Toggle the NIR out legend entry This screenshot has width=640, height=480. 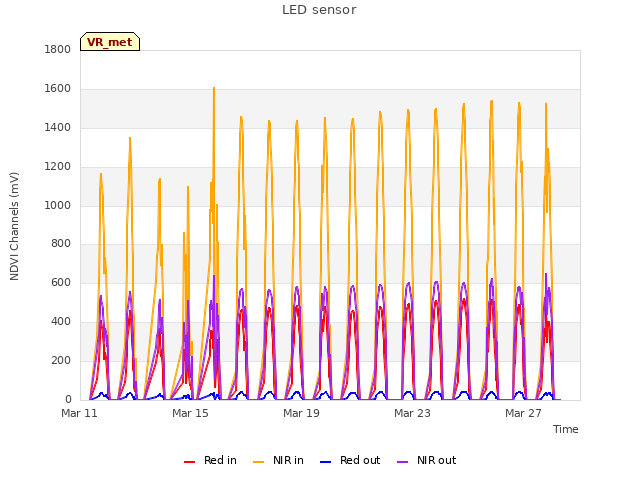[x=426, y=460]
